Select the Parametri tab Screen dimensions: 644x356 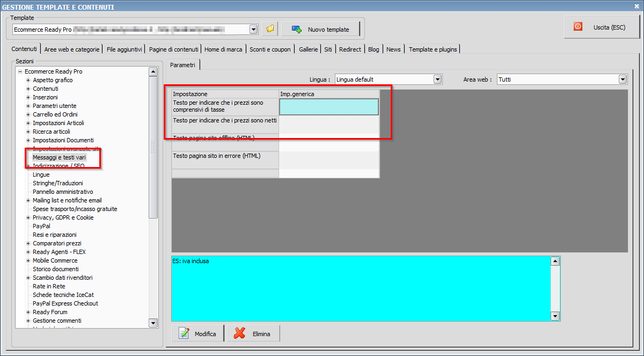(182, 64)
